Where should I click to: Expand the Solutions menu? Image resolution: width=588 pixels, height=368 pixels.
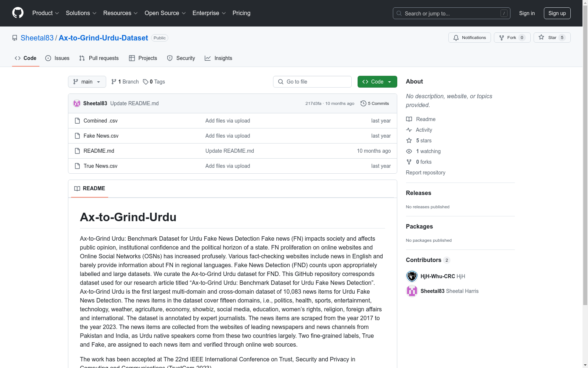click(81, 13)
